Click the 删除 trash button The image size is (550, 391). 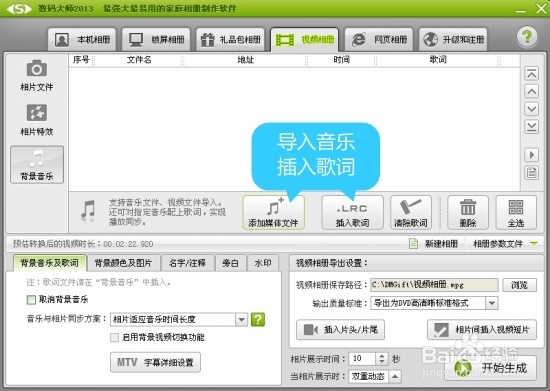tap(468, 213)
